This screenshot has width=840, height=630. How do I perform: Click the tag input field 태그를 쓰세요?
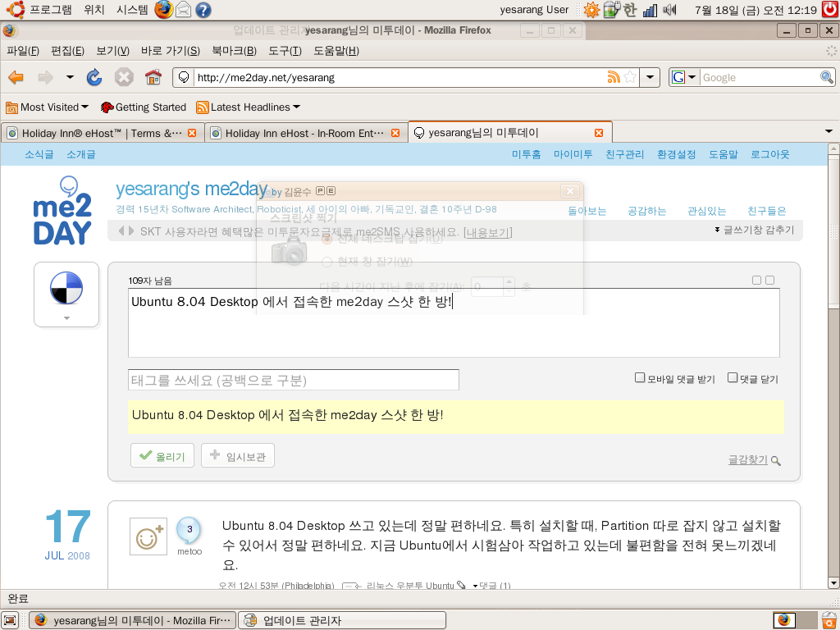point(294,380)
